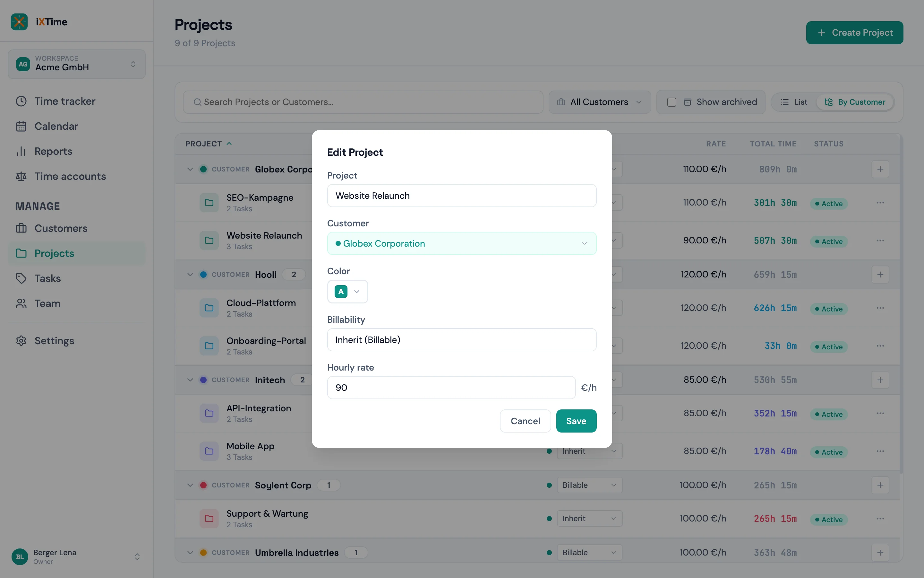Viewport: 924px width, 578px height.
Task: Toggle the Show archived checkbox
Action: coord(672,102)
